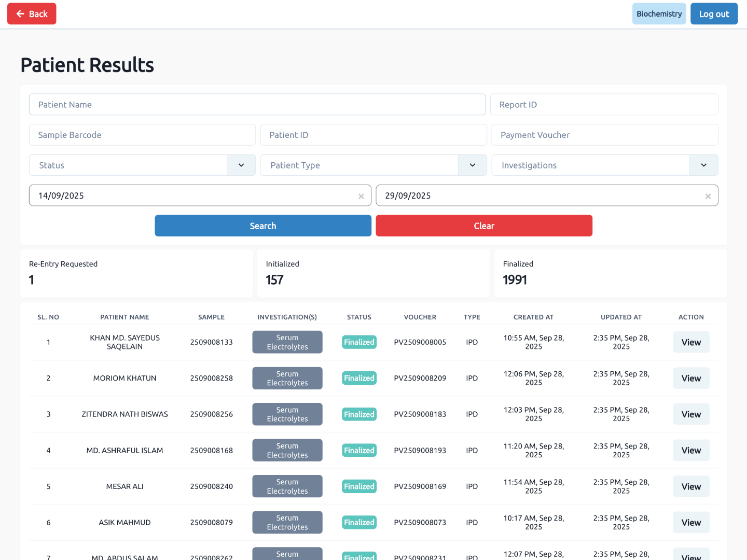The width and height of the screenshot is (747, 560).
Task: View results for ZITENDRA NATH BISWAS
Action: tap(690, 414)
